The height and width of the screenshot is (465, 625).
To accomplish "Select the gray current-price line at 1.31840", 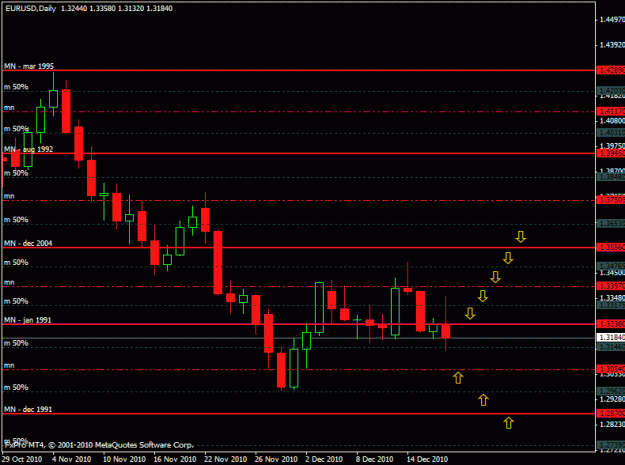I will click(x=299, y=338).
